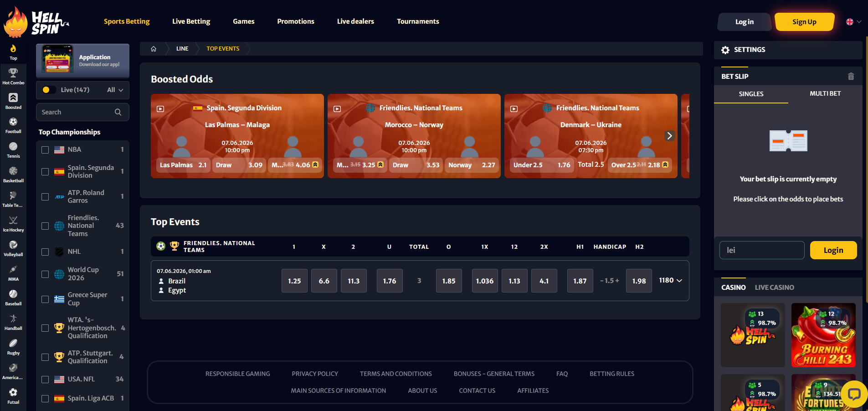868x411 pixels.
Task: Open the Application download banner
Action: coord(82,61)
